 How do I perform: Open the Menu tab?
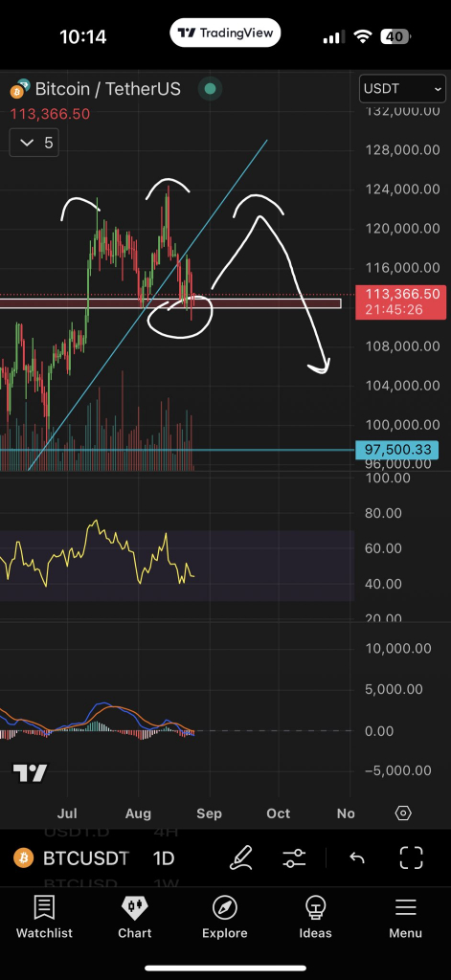405,917
